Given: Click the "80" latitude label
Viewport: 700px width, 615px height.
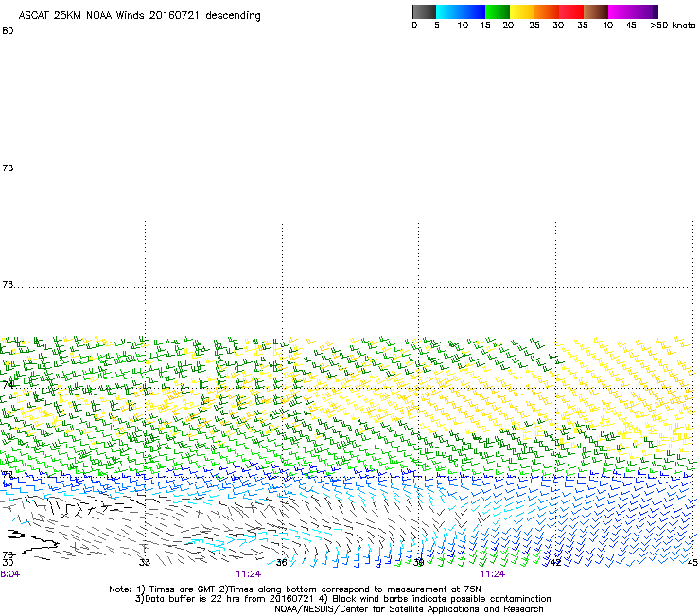Looking at the screenshot, I should coord(8,31).
